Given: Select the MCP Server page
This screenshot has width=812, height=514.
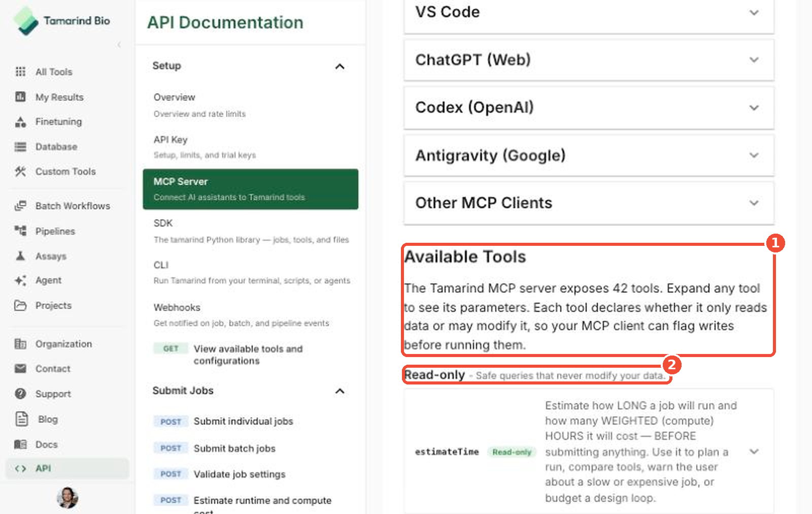Looking at the screenshot, I should pos(251,189).
